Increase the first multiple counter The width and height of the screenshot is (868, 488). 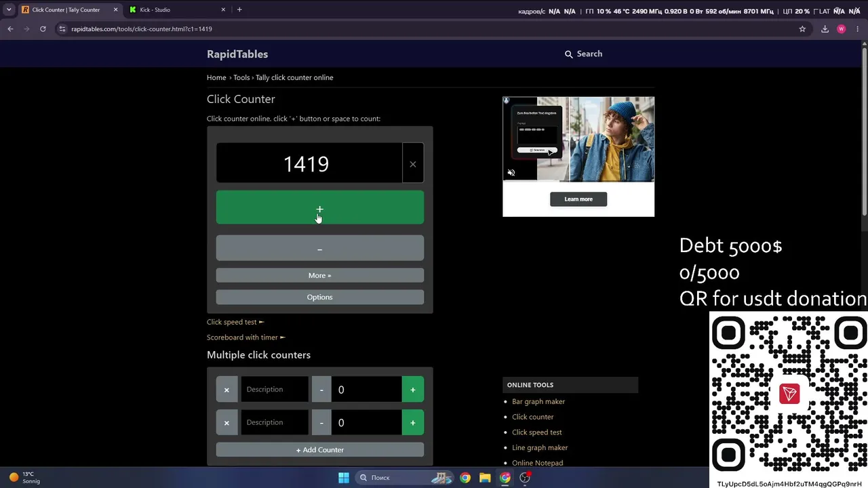tap(413, 390)
